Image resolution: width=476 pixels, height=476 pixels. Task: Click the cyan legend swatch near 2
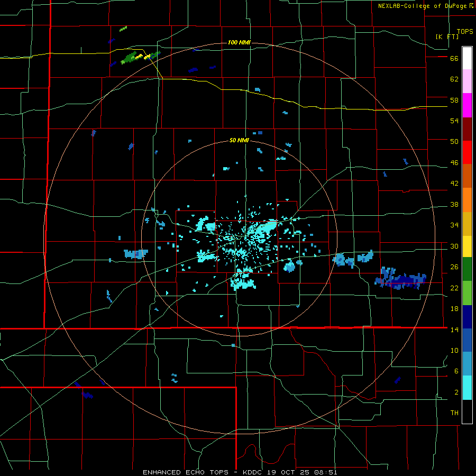pos(467,388)
